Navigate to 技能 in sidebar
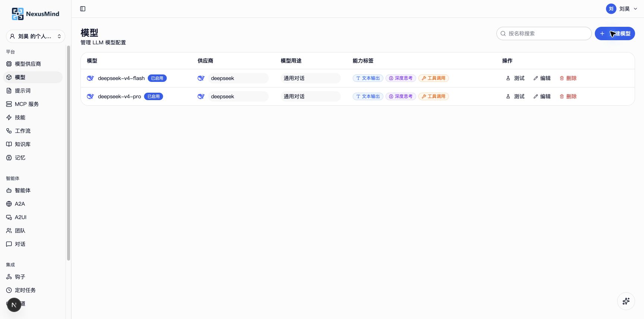 33,118
